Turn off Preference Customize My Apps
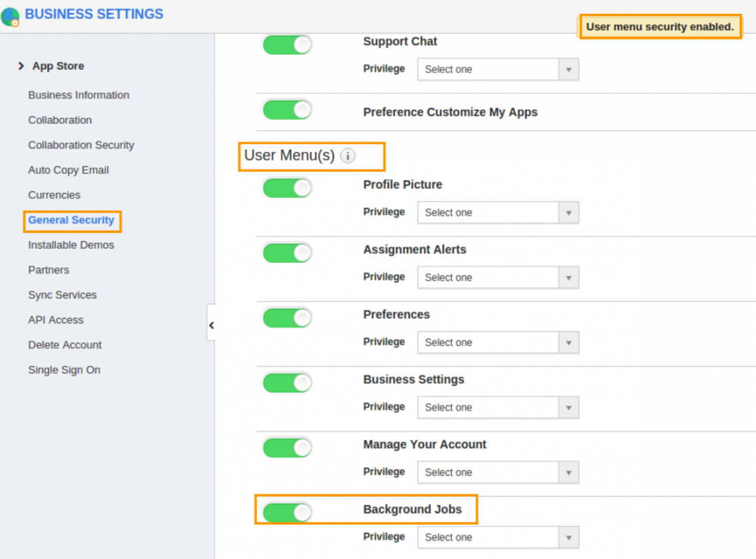Viewport: 756px width, 559px height. [287, 109]
